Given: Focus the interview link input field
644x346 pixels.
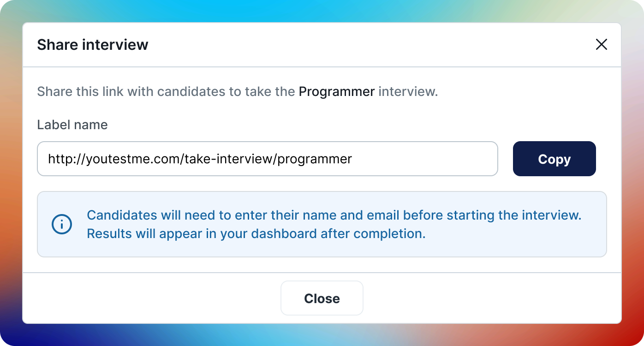Looking at the screenshot, I should pyautogui.click(x=415, y=159).
